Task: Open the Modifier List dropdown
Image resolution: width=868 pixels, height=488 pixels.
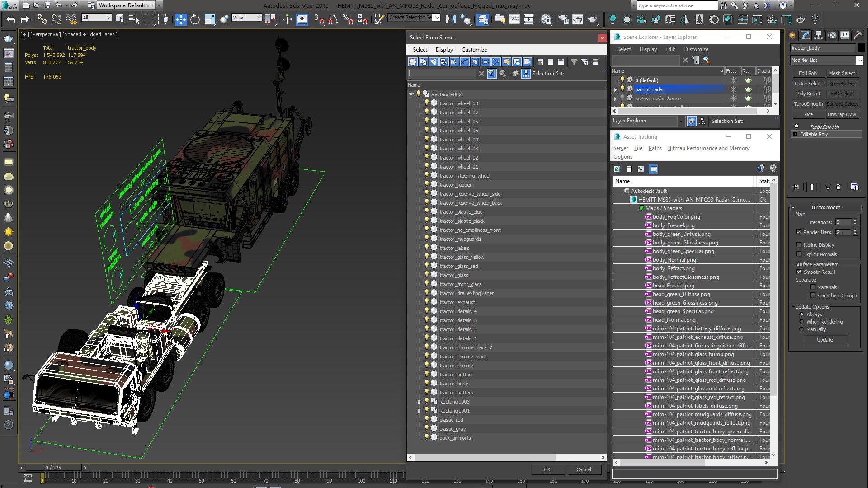Action: pyautogui.click(x=826, y=60)
